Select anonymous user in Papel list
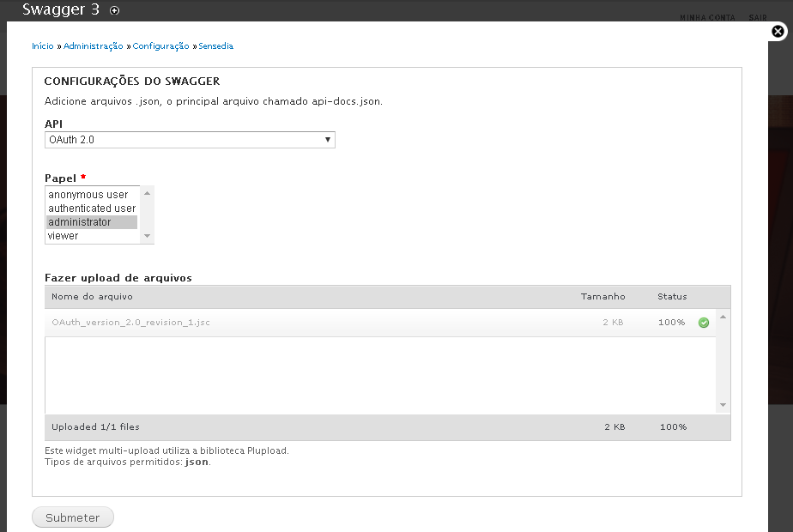This screenshot has height=532, width=793. click(x=88, y=195)
